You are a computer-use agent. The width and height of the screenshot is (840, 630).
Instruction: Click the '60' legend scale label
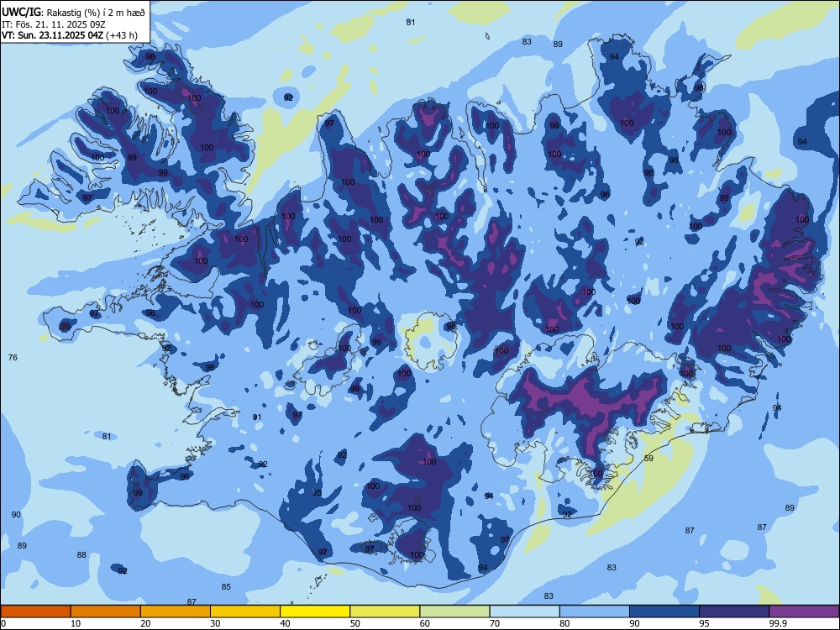(425, 623)
